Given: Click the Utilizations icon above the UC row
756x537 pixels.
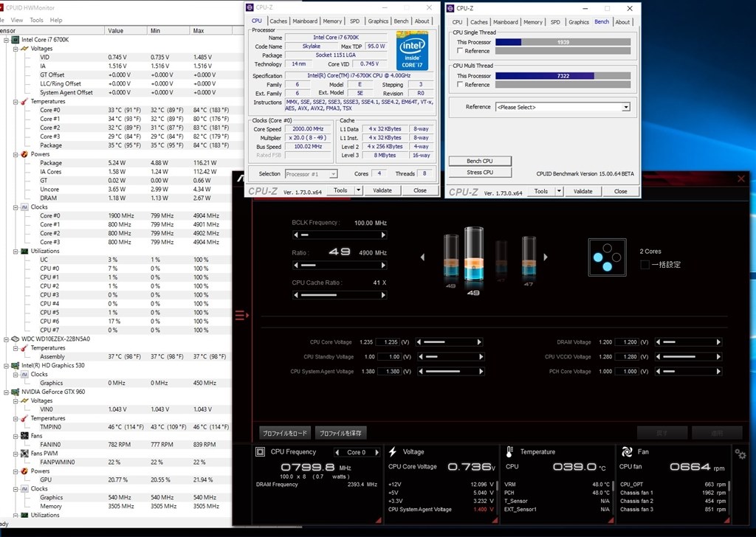Looking at the screenshot, I should tap(24, 251).
